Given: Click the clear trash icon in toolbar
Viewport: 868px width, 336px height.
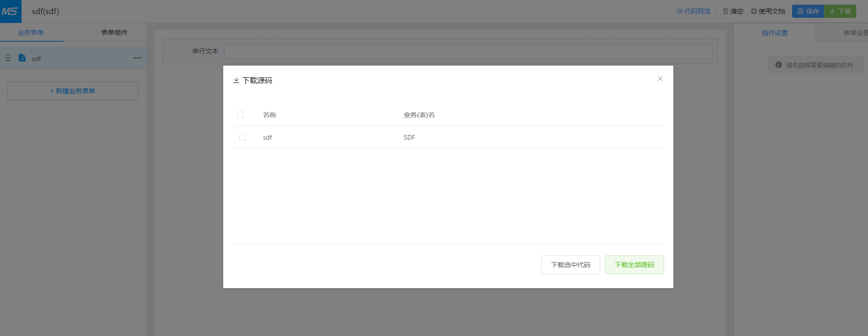Looking at the screenshot, I should tap(725, 11).
